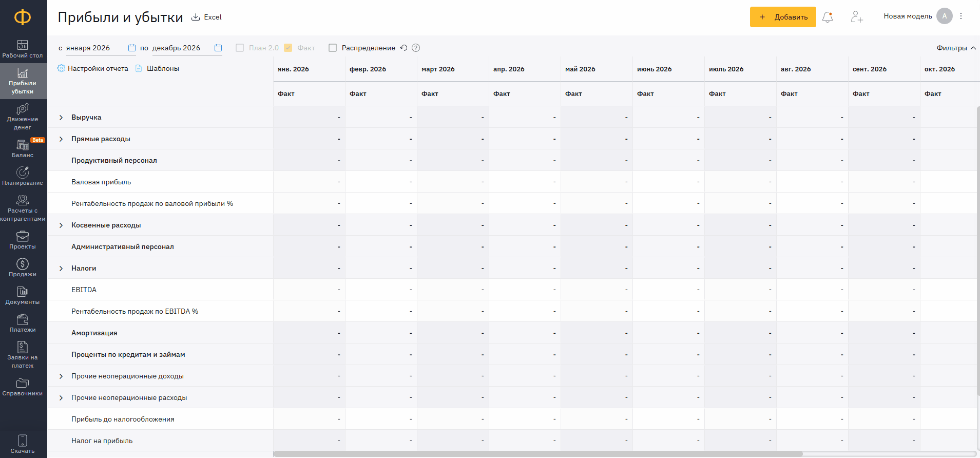Screen dimensions: 980x458
Task: Toggle the План 2.0 checkbox
Action: click(x=240, y=48)
